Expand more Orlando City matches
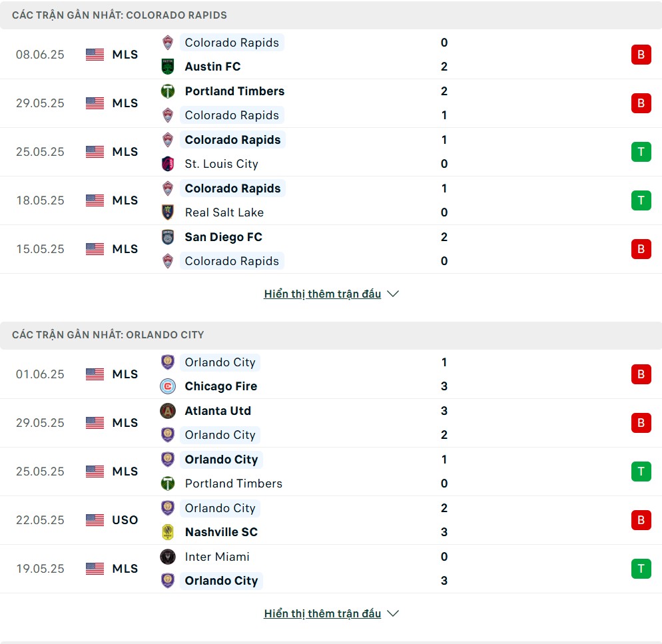Screen dimensions: 662x644 pos(331,613)
